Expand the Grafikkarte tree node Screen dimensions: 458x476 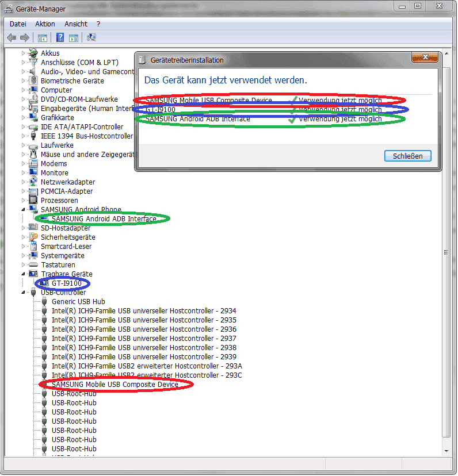coord(23,117)
